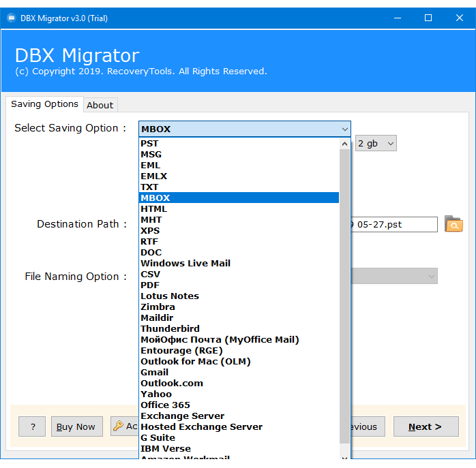The width and height of the screenshot is (476, 468).
Task: Pick Thunderbird from the list
Action: (239, 329)
